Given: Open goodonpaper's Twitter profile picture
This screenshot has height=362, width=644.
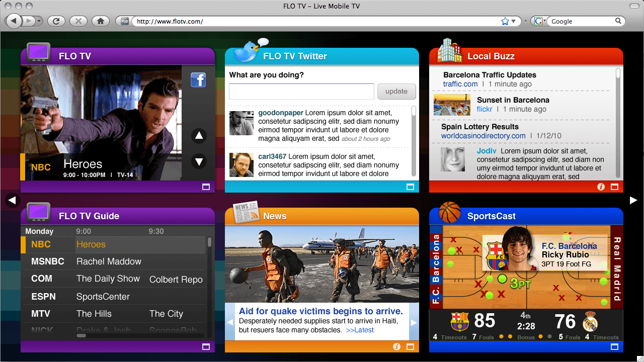Looking at the screenshot, I should coord(242,123).
